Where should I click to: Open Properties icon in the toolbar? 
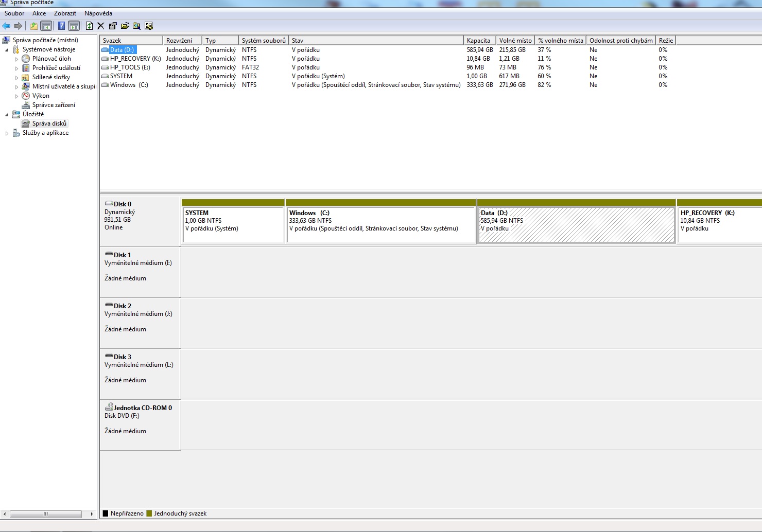pyautogui.click(x=113, y=26)
